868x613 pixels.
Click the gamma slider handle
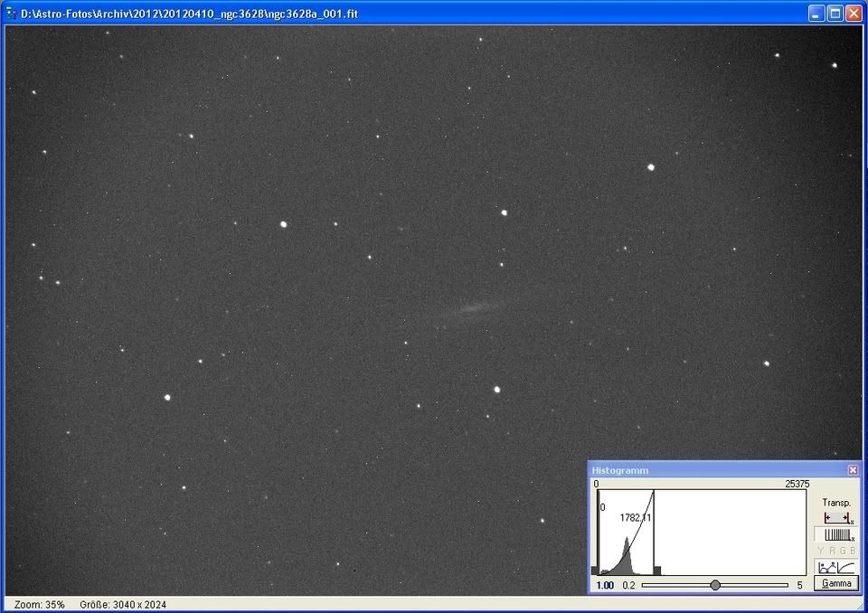coord(715,585)
